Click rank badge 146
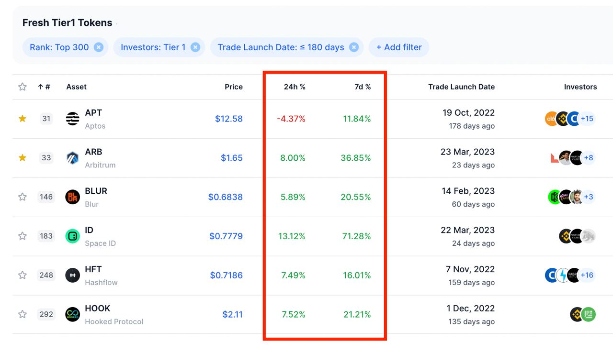This screenshot has height=364, width=613. tap(46, 197)
